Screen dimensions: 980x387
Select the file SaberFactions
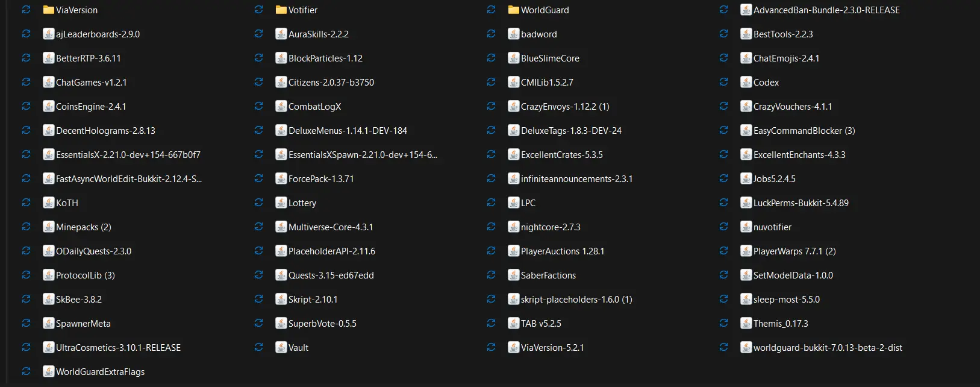(548, 275)
